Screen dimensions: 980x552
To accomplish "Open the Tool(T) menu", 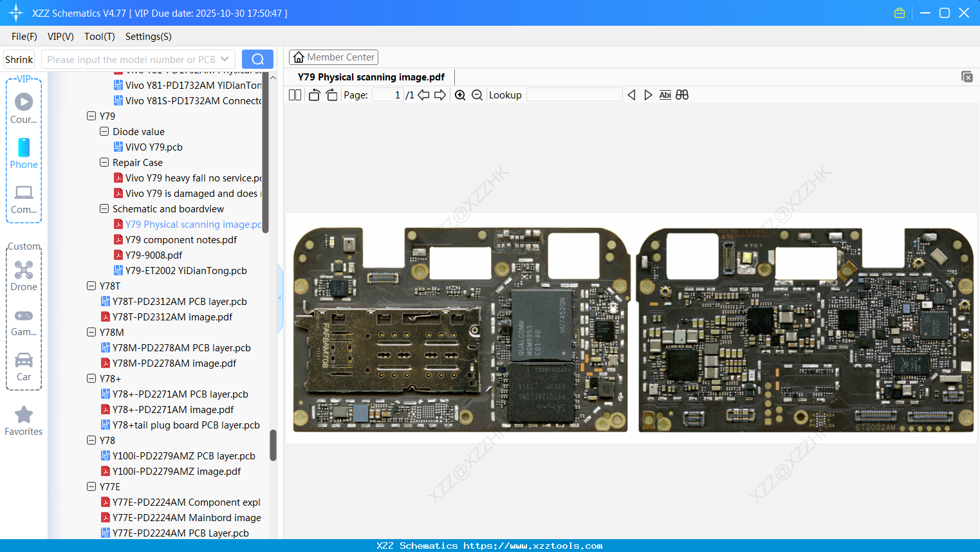I will point(99,37).
